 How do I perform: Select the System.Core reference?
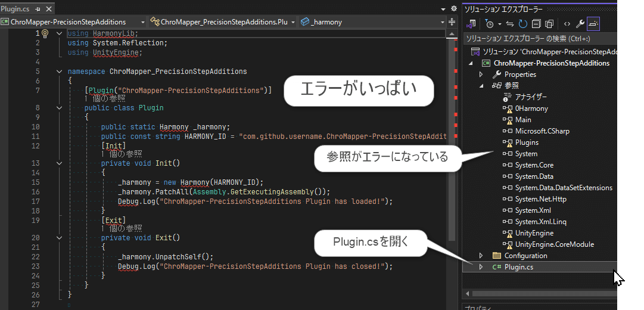click(x=534, y=165)
